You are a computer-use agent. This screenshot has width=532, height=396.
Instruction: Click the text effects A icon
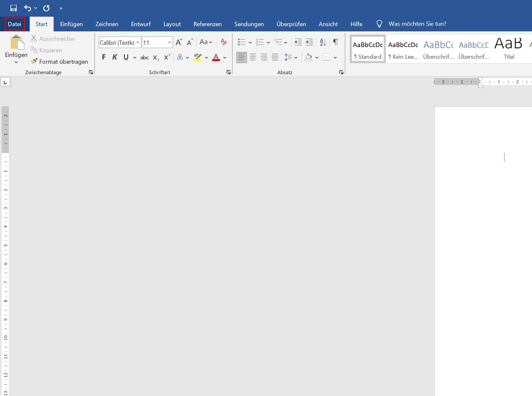point(180,57)
